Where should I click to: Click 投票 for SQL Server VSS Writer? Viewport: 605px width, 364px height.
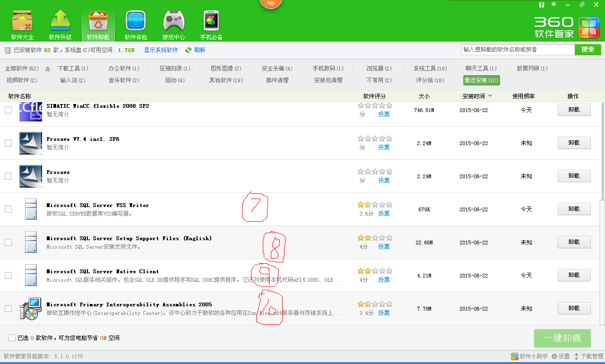tap(384, 214)
